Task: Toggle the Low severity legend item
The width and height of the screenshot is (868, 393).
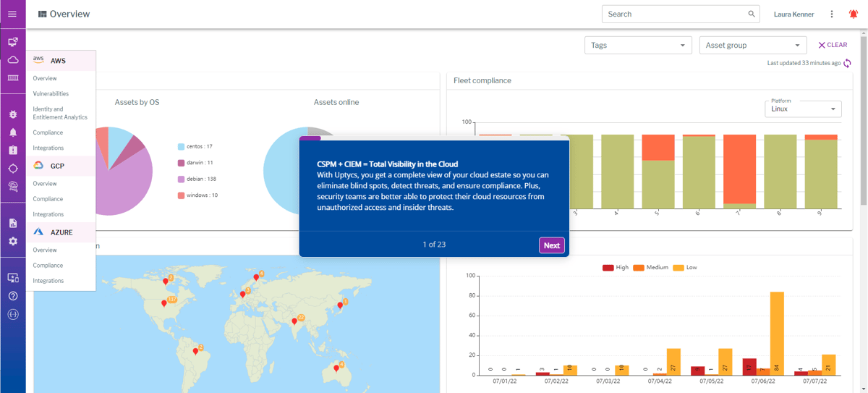Action: (x=685, y=267)
